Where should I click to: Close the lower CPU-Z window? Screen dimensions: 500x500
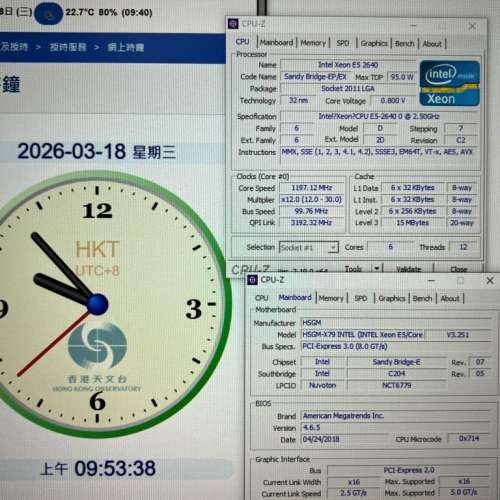(490, 281)
